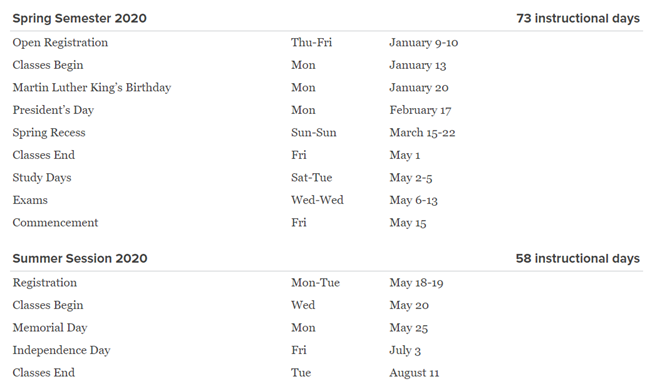The height and width of the screenshot is (389, 650).
Task: Select the May 6-13 exam dates
Action: click(413, 200)
